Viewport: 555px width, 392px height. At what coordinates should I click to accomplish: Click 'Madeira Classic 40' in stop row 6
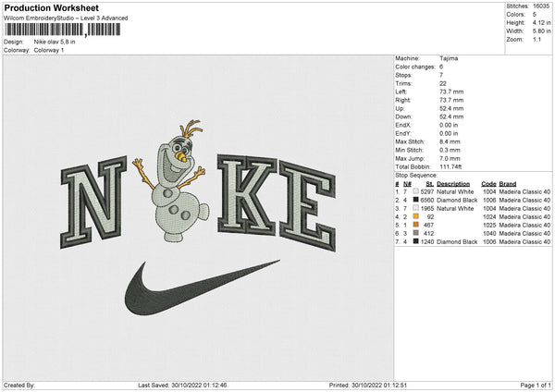524,234
